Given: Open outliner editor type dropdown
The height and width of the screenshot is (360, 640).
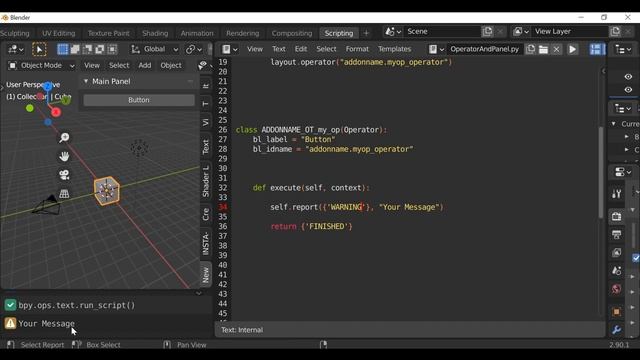Looking at the screenshot, I should click(623, 49).
